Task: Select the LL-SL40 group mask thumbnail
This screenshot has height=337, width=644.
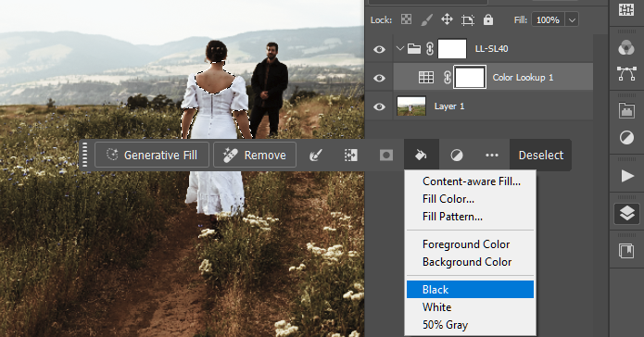Action: pos(452,49)
